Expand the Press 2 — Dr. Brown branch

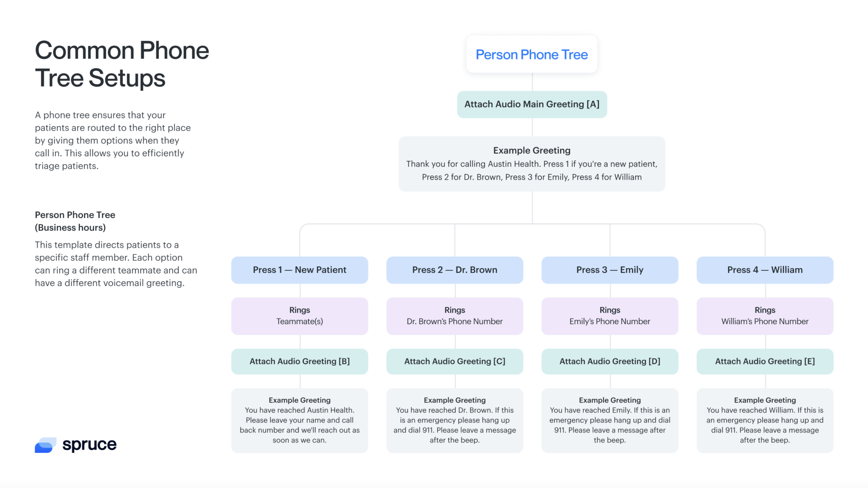tap(454, 269)
